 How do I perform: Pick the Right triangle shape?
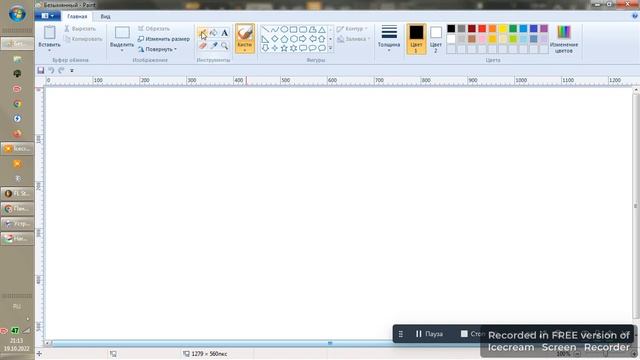pyautogui.click(x=265, y=39)
